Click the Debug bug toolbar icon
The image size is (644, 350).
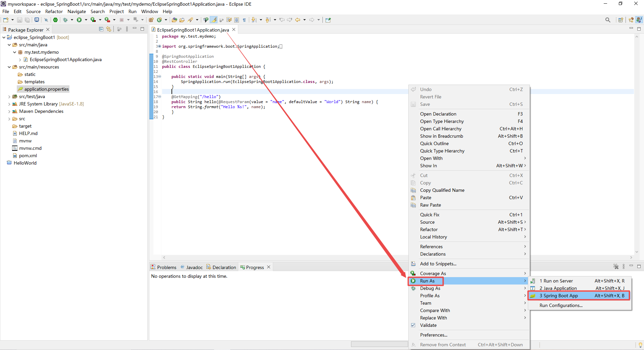pos(65,20)
